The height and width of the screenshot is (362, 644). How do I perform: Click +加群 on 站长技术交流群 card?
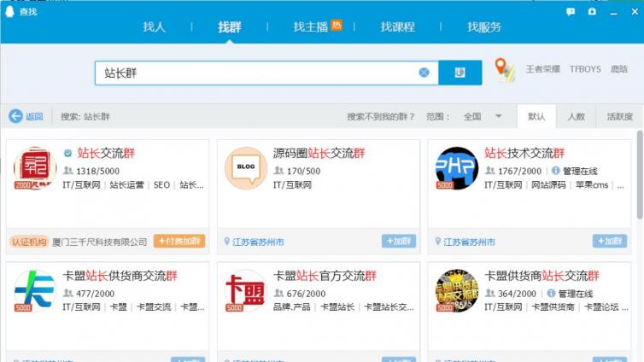pos(610,241)
